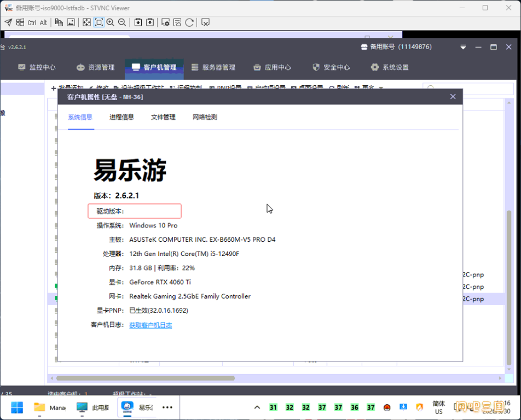Open the 监控中心 menu tab
Viewport: 521px width, 420px height.
[x=37, y=67]
